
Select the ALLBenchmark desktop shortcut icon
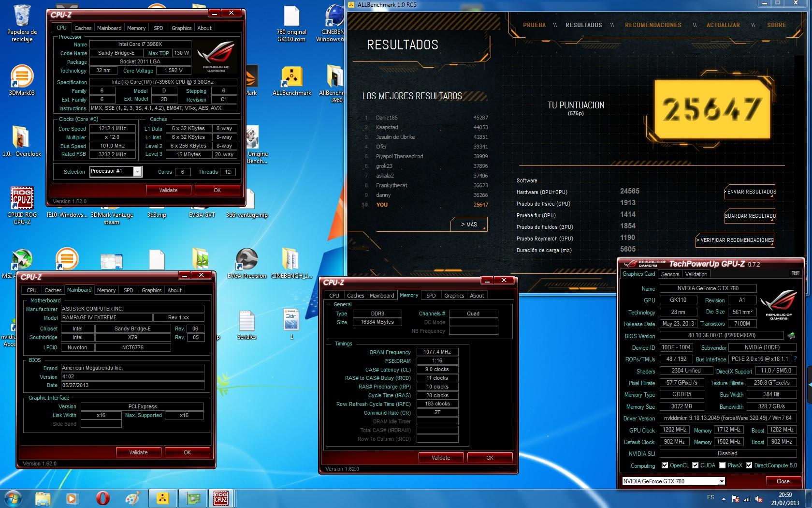coord(291,80)
